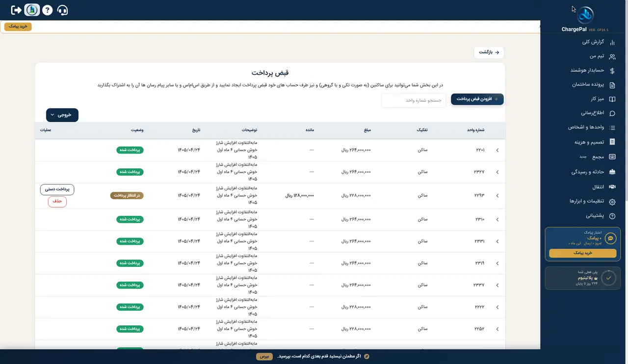
Task: Click the speech bubble icon for اطلاع‌رسانی
Action: [612, 113]
